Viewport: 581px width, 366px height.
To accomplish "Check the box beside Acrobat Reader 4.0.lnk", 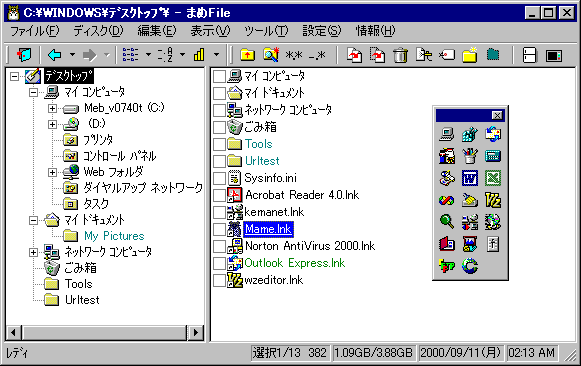I will [220, 195].
